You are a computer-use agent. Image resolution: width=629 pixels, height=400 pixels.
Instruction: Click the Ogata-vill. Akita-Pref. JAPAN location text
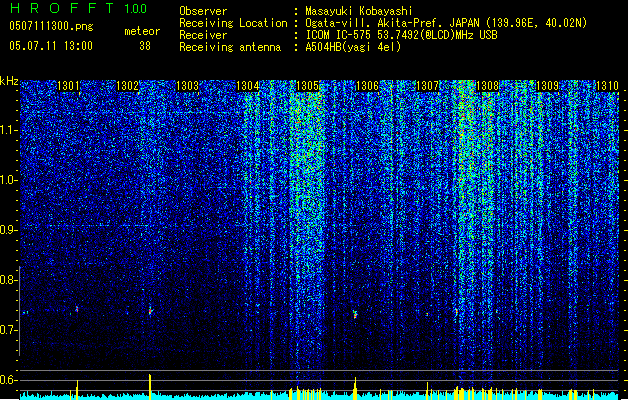pos(446,23)
